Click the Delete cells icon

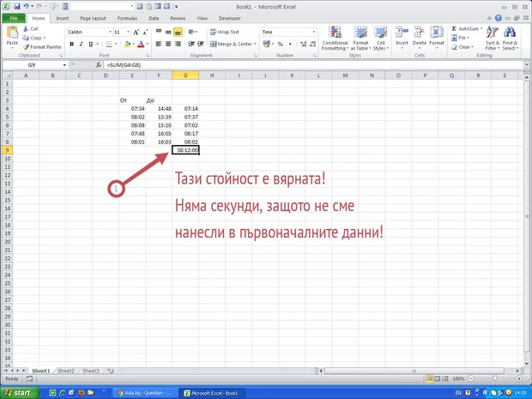(x=420, y=33)
